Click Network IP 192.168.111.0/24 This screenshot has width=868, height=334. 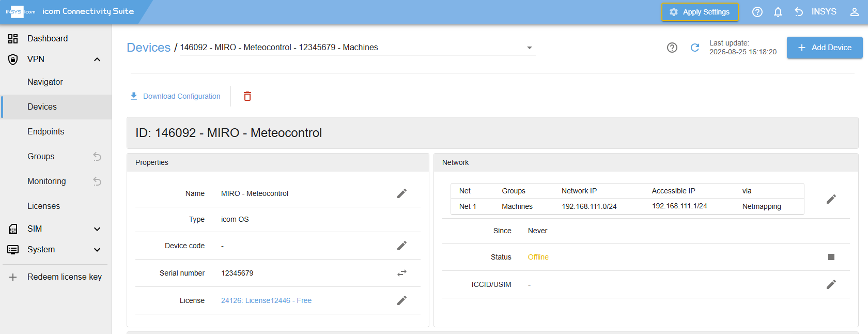(x=589, y=206)
